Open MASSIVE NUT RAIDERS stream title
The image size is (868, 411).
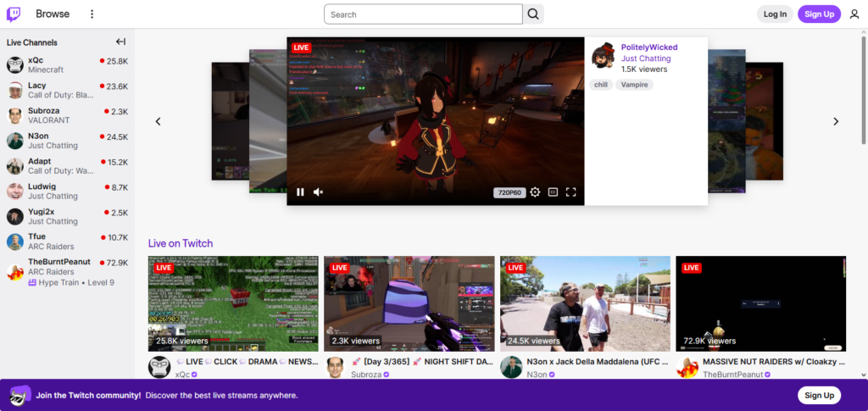[x=774, y=362]
